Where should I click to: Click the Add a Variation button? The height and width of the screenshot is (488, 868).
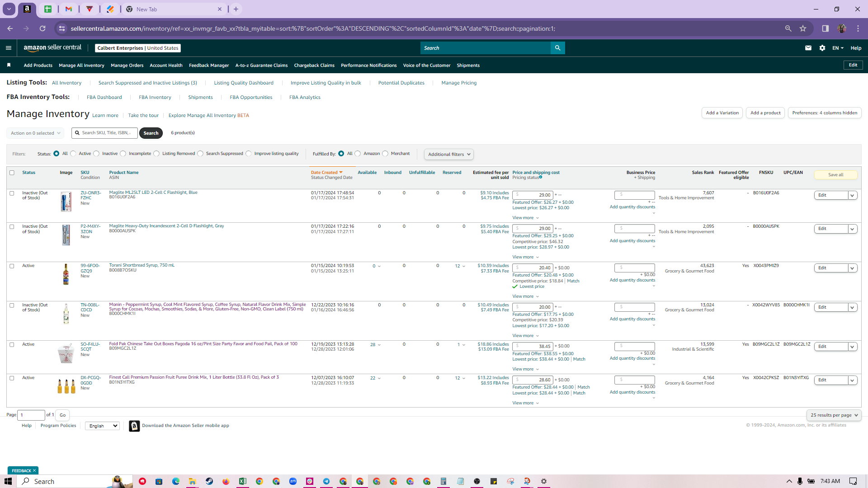pyautogui.click(x=722, y=113)
